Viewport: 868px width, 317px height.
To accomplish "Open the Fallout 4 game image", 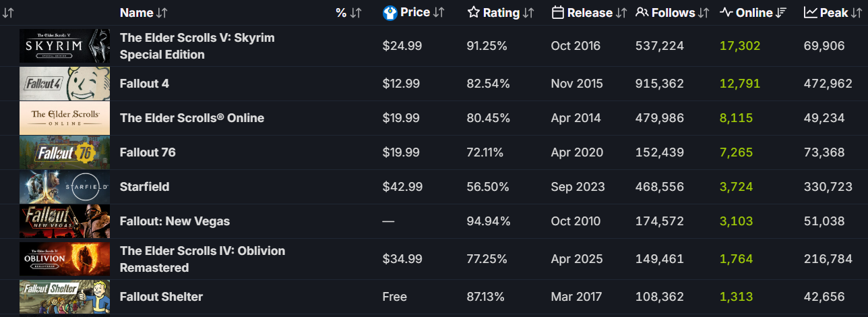I will point(65,84).
